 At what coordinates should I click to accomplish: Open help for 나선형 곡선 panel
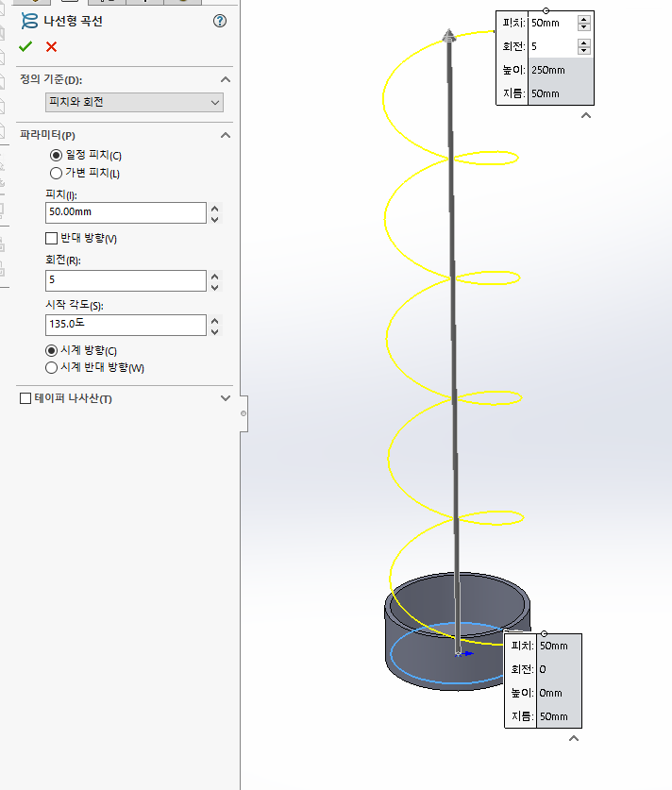coord(220,21)
